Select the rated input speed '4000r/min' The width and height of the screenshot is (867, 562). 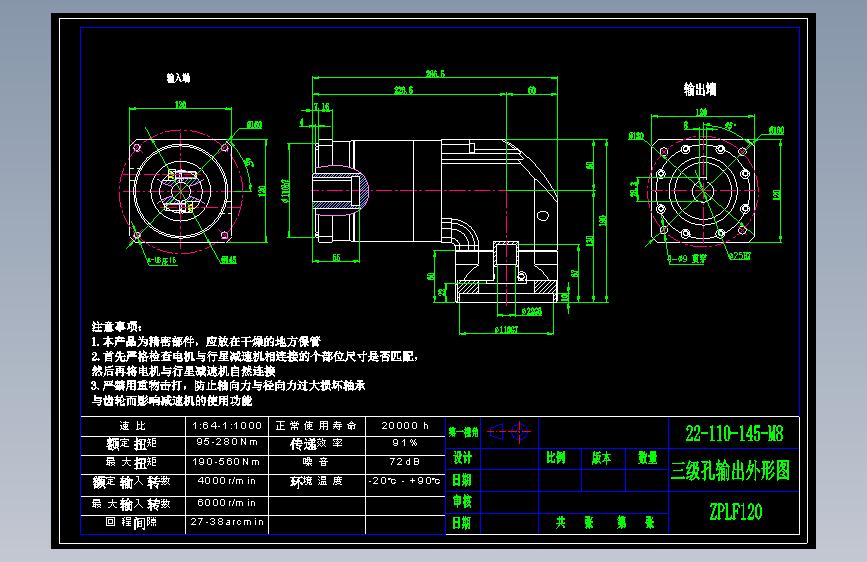[x=227, y=481]
